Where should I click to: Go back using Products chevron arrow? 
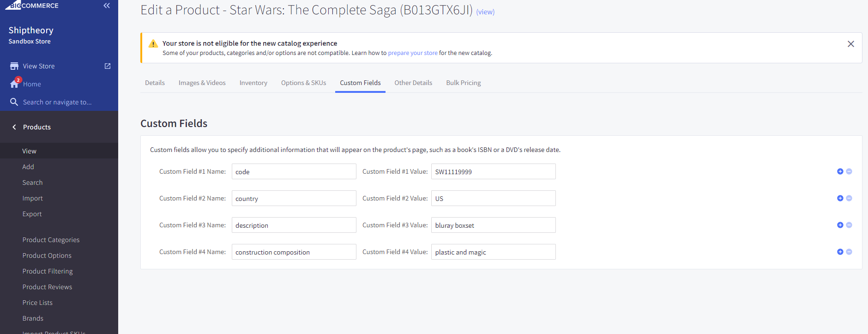(x=14, y=127)
